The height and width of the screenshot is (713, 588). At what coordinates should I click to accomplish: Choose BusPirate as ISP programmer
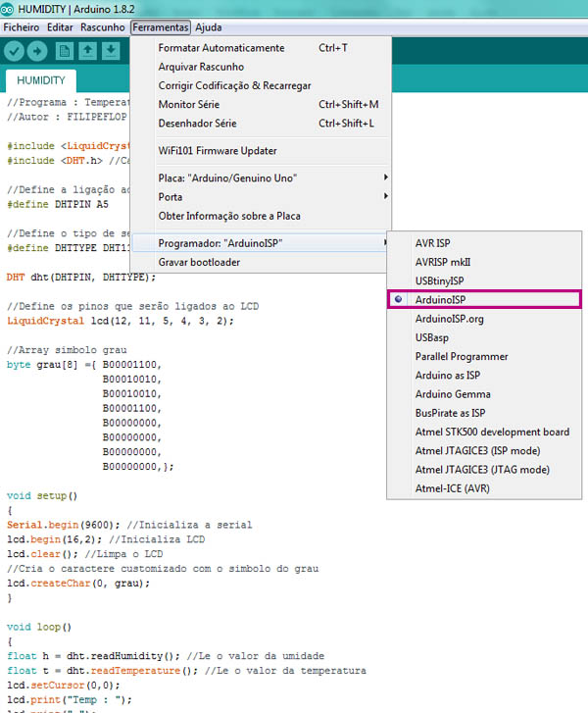(484, 413)
